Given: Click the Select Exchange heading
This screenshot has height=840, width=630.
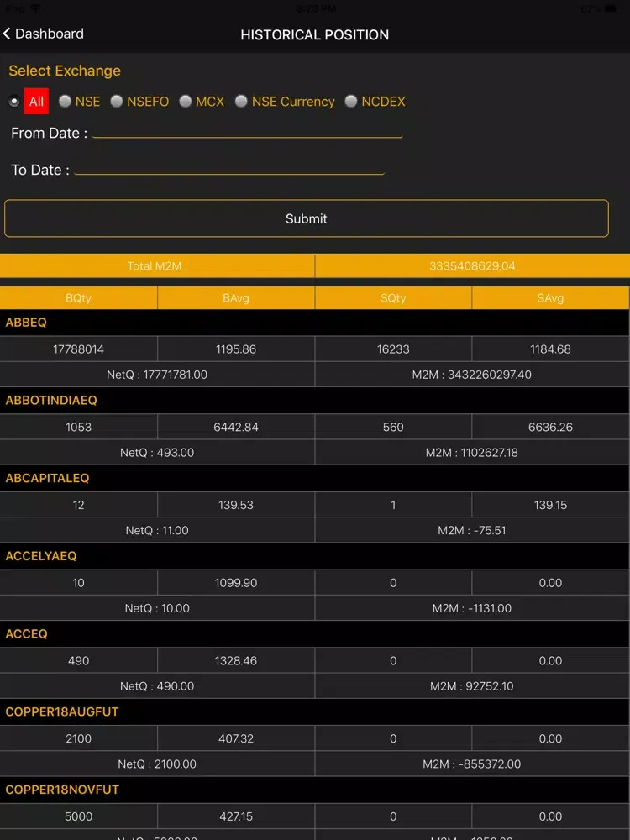Looking at the screenshot, I should pos(65,71).
